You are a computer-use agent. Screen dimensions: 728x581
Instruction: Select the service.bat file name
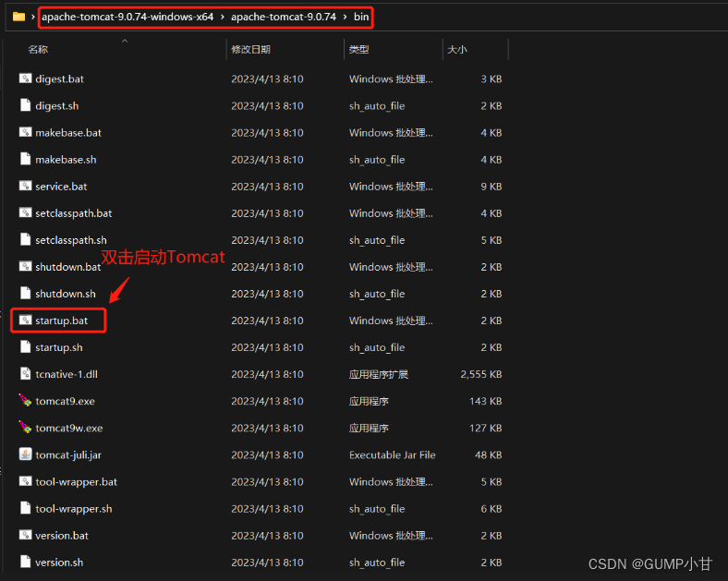pyautogui.click(x=61, y=187)
